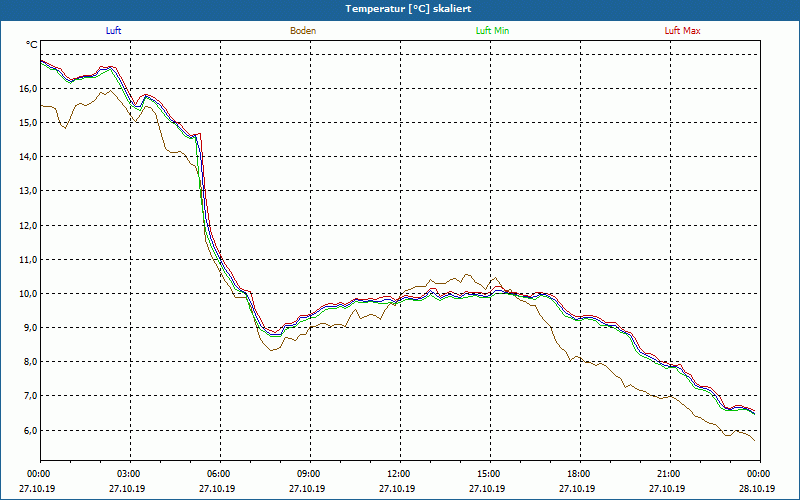
Task: Click the '03:00' time axis label
Action: (128, 474)
